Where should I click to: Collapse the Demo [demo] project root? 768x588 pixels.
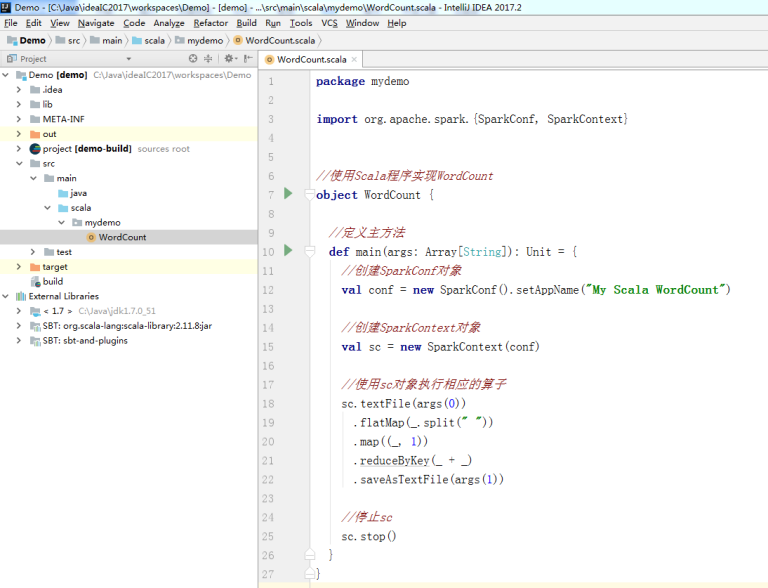(5, 75)
